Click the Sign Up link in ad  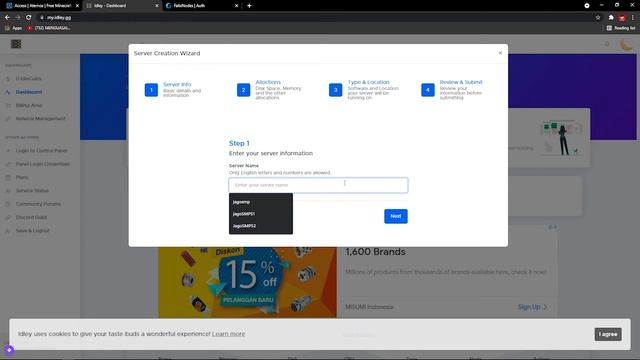(533, 307)
